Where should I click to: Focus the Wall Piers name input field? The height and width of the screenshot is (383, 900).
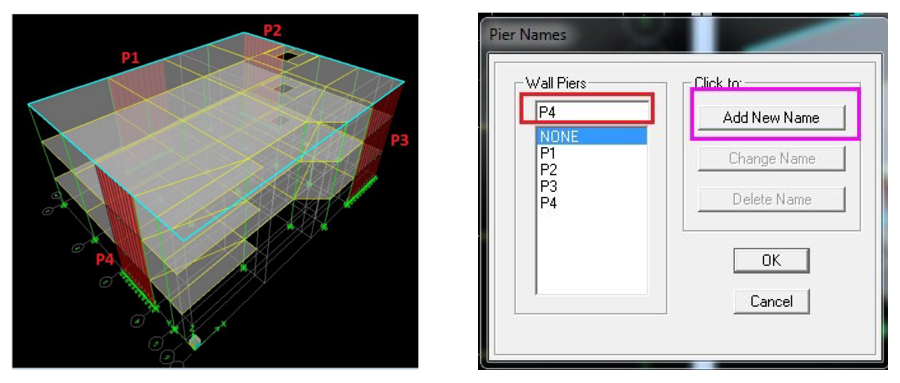point(593,111)
